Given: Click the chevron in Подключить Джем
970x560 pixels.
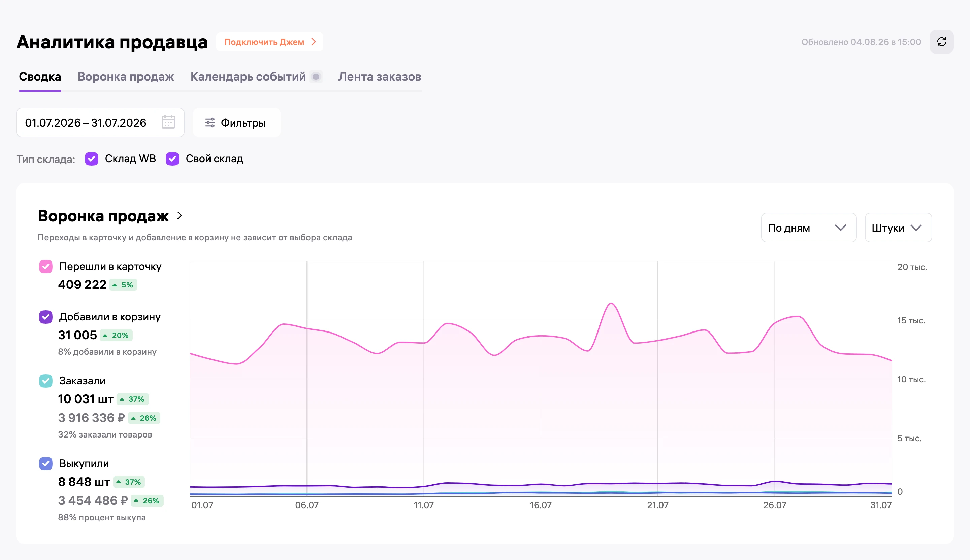Looking at the screenshot, I should (x=314, y=41).
